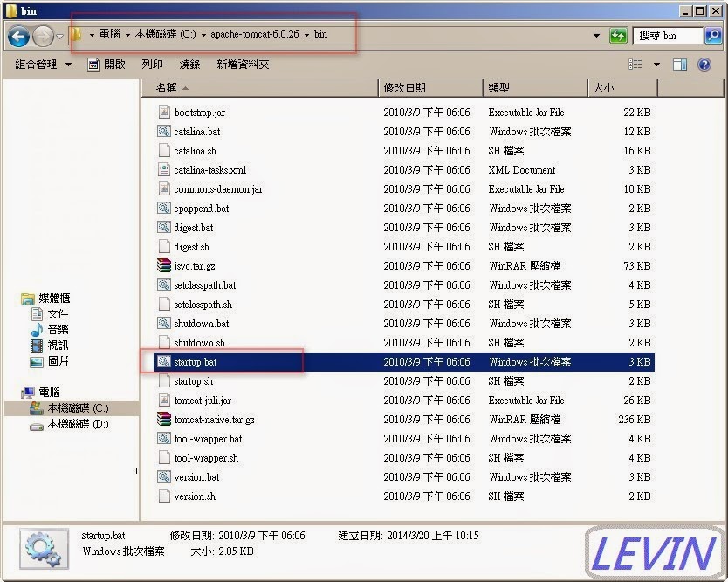Select the commons-daemon.jar file icon
Image resolution: width=728 pixels, height=582 pixels.
164,188
